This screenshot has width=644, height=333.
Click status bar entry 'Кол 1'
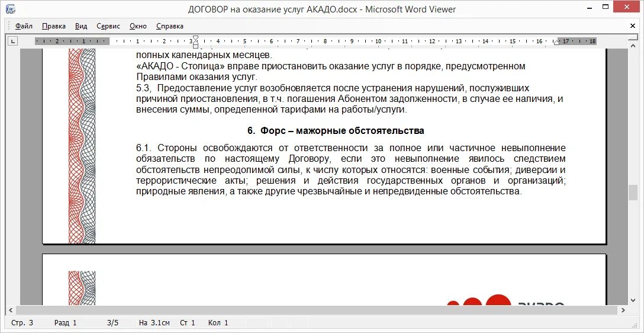[218, 323]
